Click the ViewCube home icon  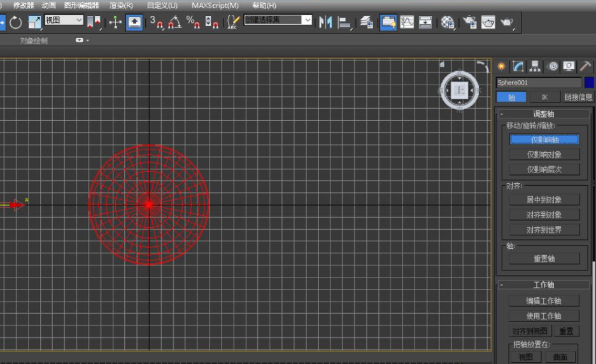442,65
